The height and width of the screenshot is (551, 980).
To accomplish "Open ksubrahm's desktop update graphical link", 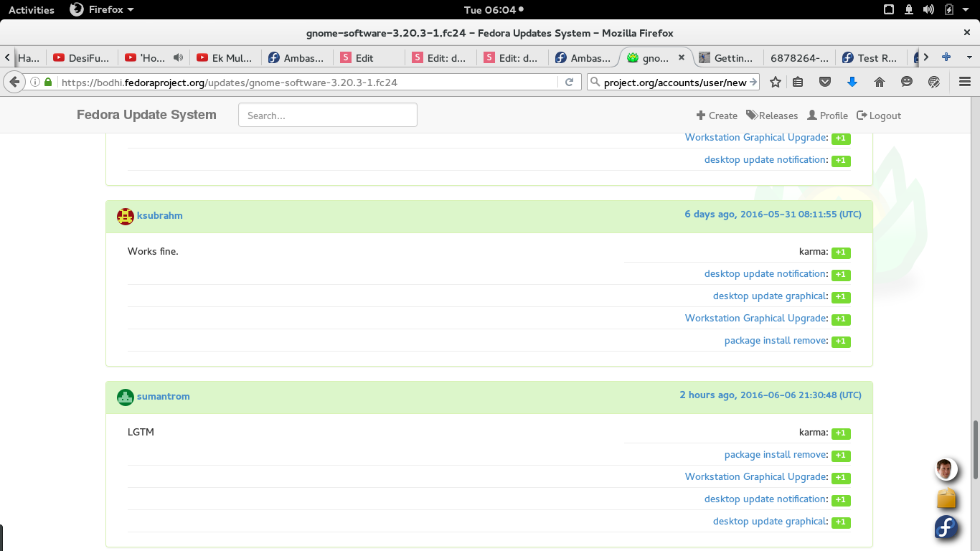I will [770, 296].
